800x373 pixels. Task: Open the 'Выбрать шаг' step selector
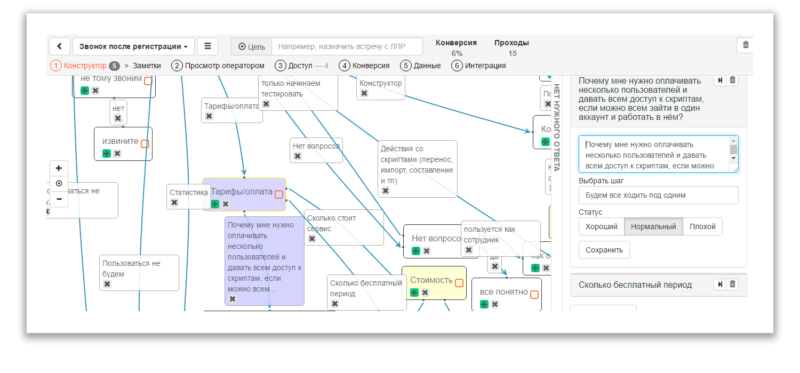pyautogui.click(x=658, y=195)
